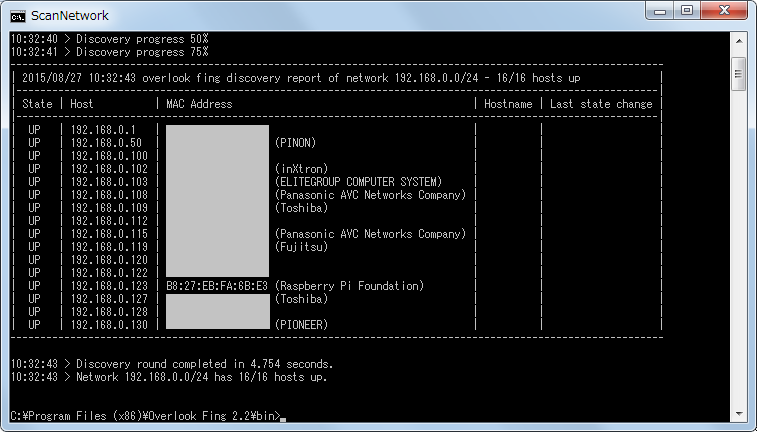Click host 192.168.0.128
Screen dimensions: 757x432
[109, 312]
